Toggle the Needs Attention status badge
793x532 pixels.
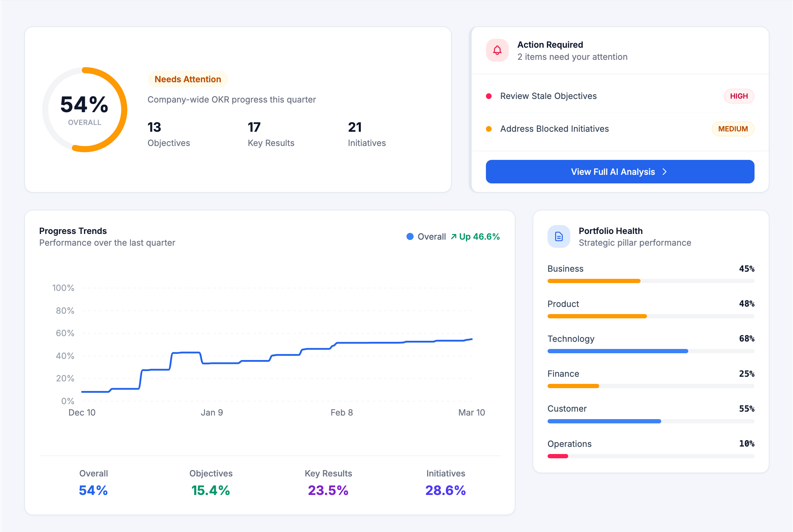188,79
